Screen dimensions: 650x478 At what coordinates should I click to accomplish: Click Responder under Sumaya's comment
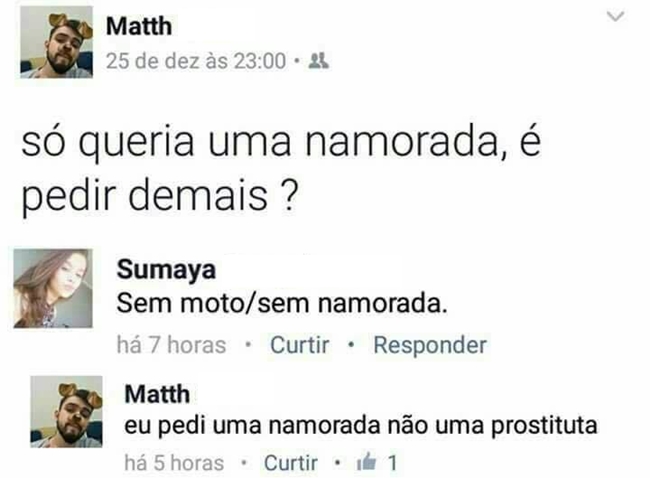430,345
